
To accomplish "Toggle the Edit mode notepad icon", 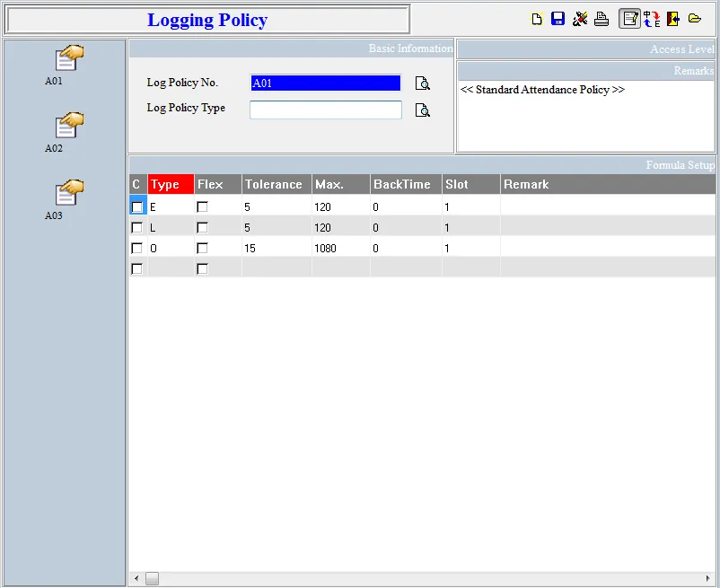I will (629, 19).
